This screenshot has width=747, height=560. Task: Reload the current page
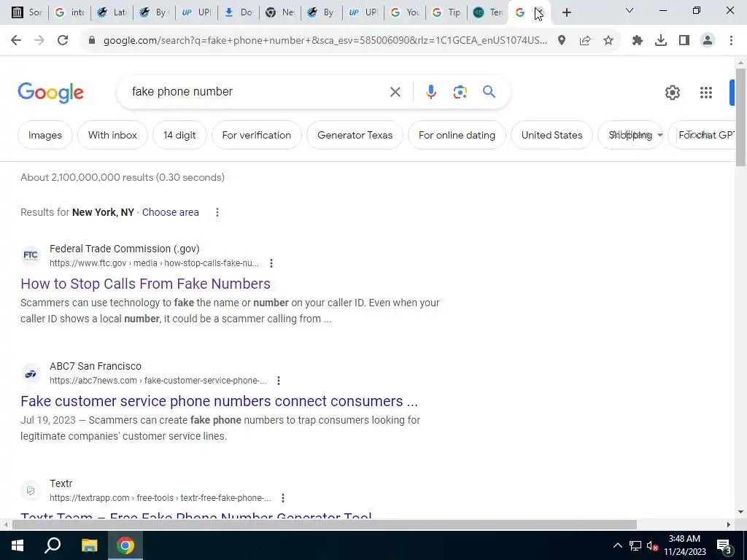(x=63, y=41)
